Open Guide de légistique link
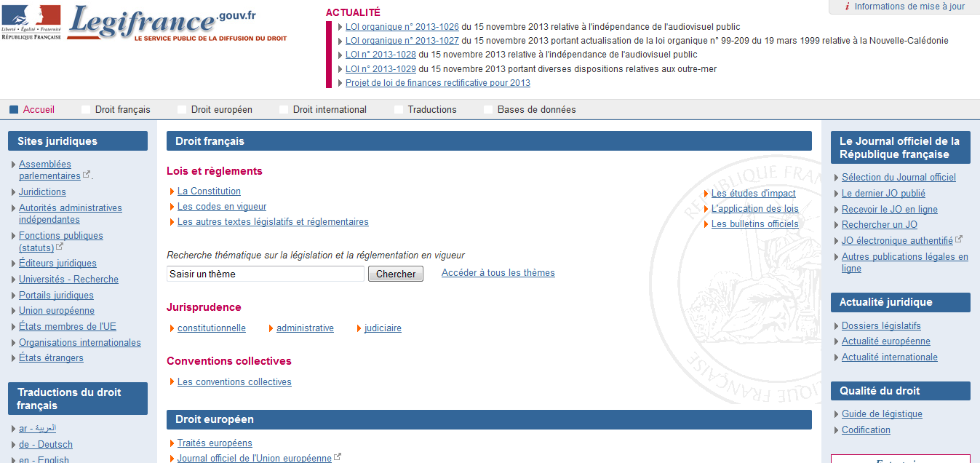 [882, 414]
